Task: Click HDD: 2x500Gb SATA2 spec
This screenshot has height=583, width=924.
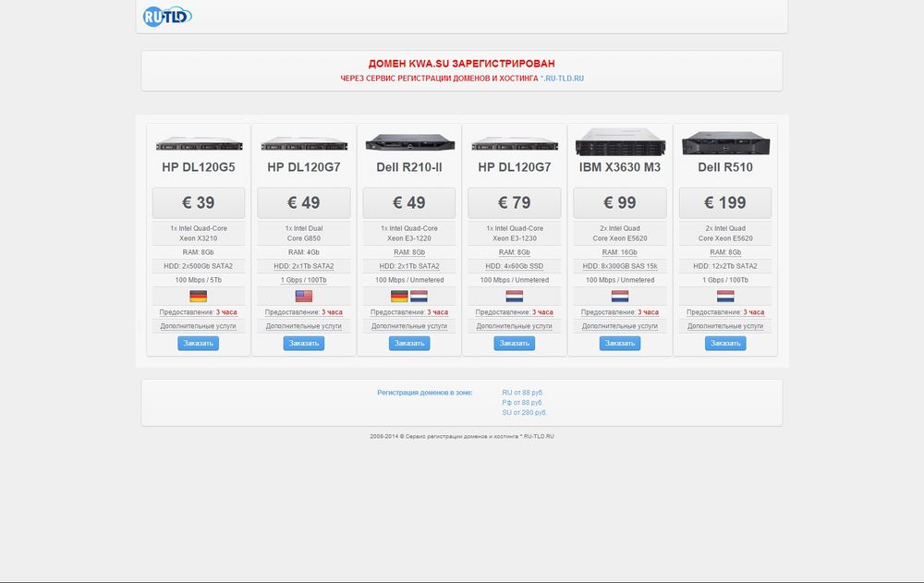Action: 198,266
